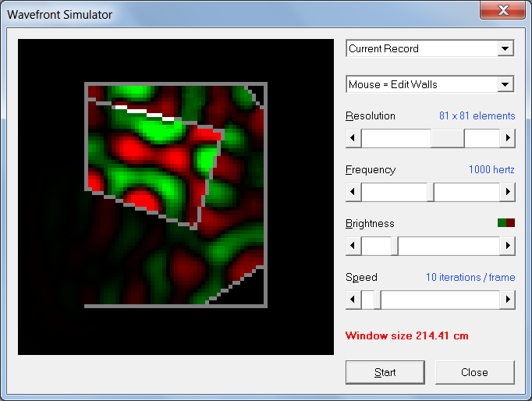Expand the Mouse = Edit Walls dropdown arrow
Image resolution: width=532 pixels, height=401 pixels.
[x=505, y=84]
